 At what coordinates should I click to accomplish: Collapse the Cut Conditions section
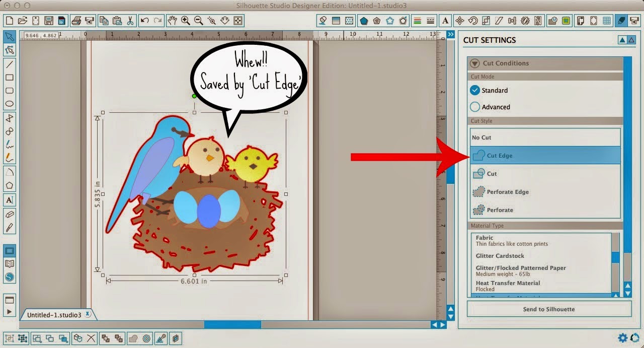pyautogui.click(x=474, y=63)
